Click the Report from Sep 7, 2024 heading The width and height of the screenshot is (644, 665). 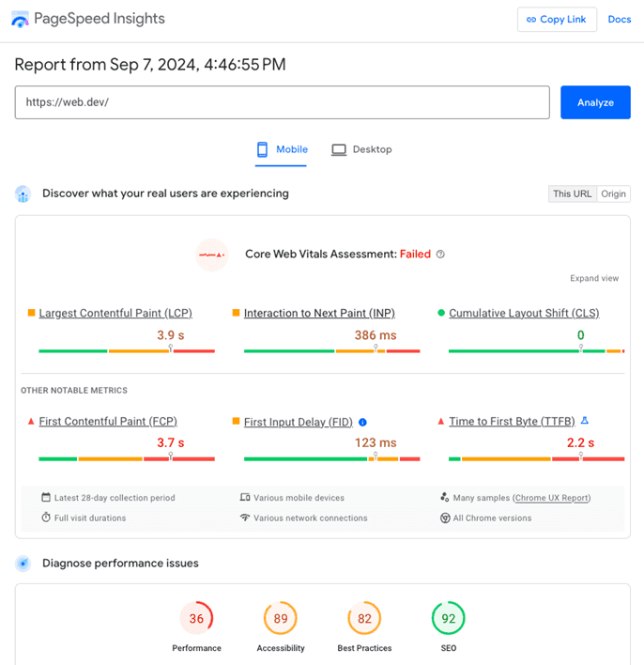(150, 65)
